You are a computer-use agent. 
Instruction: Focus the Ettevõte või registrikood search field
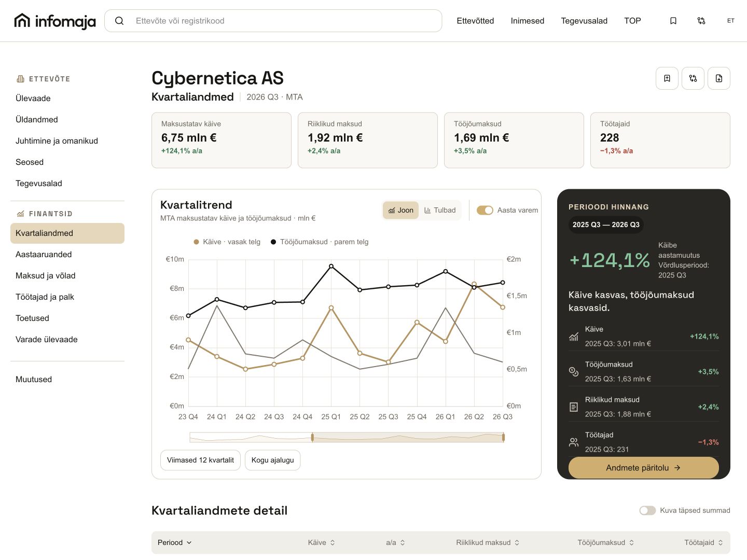tap(273, 21)
